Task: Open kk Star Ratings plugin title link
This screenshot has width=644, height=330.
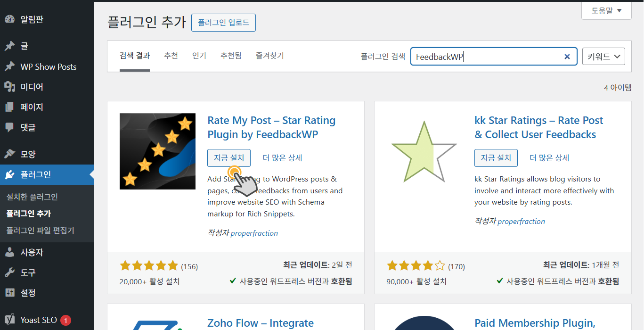Action: point(539,127)
